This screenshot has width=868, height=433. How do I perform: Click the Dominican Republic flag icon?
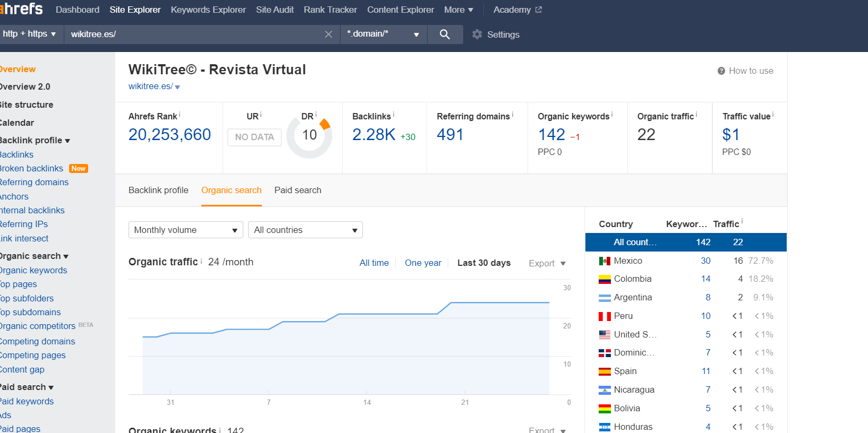[605, 353]
